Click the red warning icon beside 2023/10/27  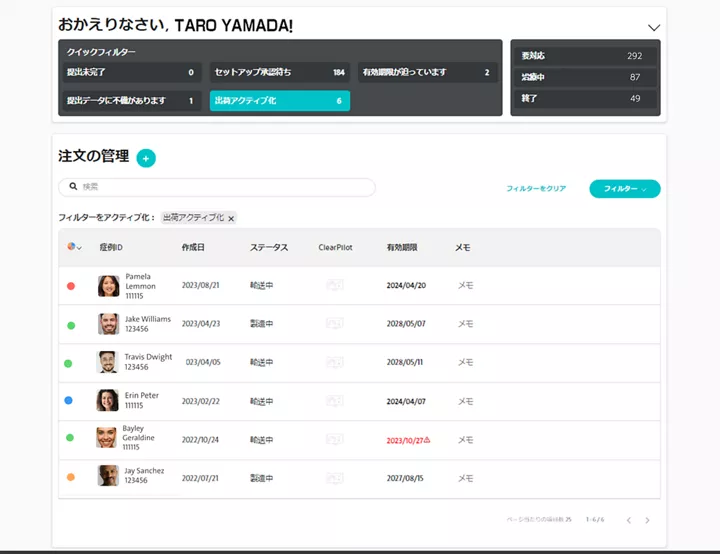tap(427, 439)
